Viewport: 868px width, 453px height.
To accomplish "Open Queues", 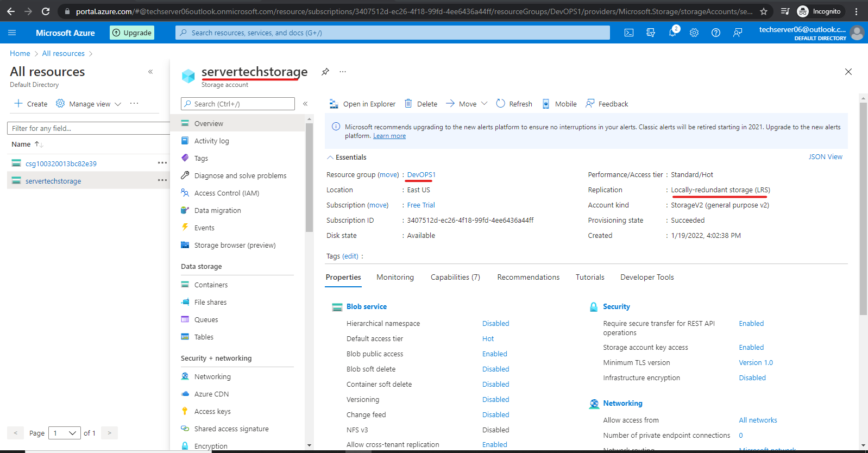I will click(x=206, y=319).
